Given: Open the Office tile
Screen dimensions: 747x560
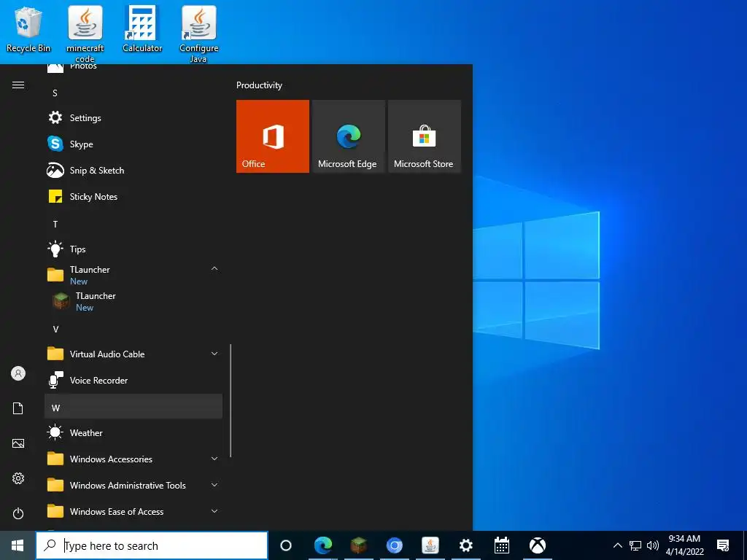Looking at the screenshot, I should 273,136.
